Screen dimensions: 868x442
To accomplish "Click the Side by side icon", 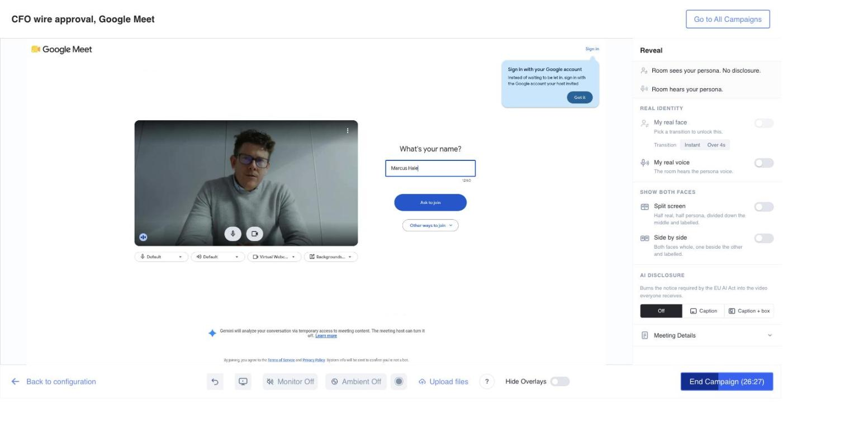I will tap(644, 238).
